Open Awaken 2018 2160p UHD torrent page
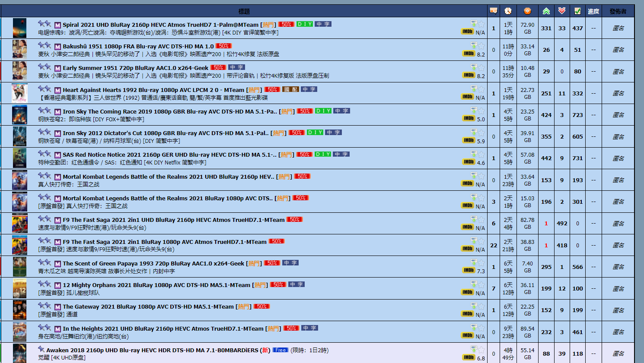644x363 pixels. 152,350
